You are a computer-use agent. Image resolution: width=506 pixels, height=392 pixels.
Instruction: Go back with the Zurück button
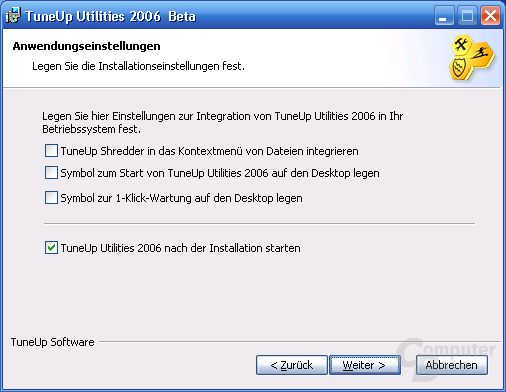click(292, 365)
